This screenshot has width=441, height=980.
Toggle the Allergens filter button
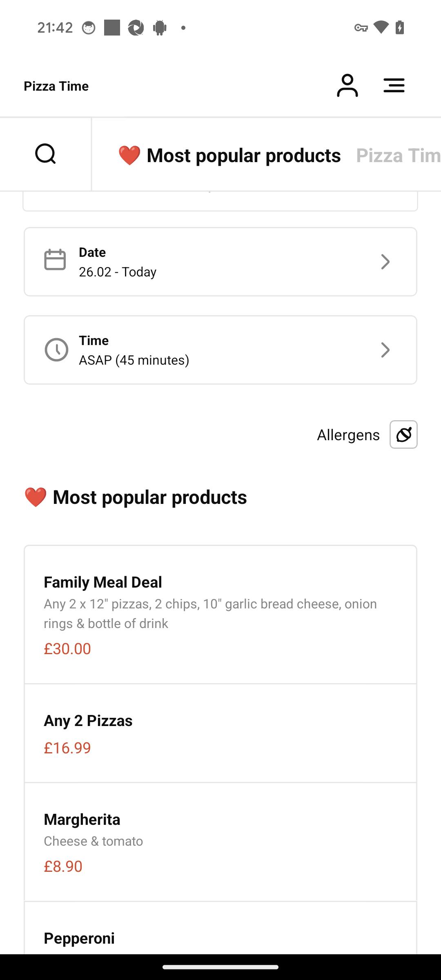[403, 434]
